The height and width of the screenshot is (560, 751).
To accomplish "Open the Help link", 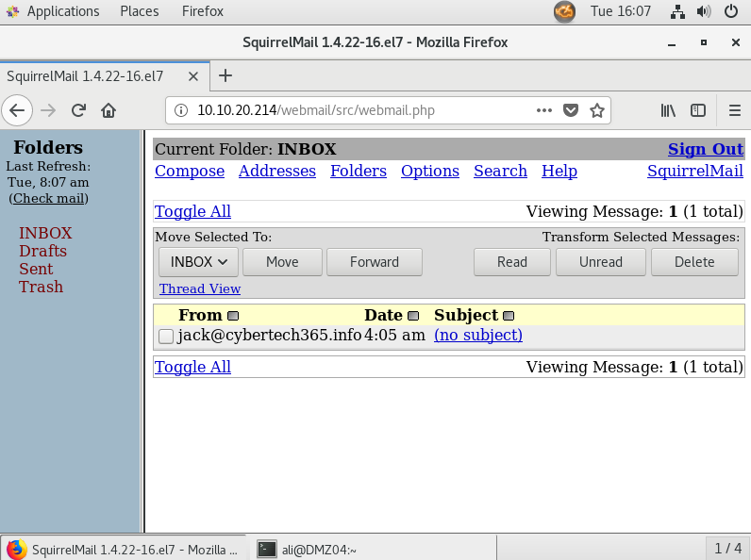I will tap(559, 171).
